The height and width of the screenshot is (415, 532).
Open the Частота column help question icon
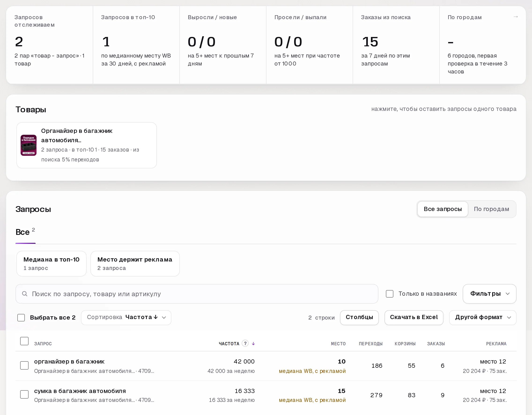tap(245, 343)
